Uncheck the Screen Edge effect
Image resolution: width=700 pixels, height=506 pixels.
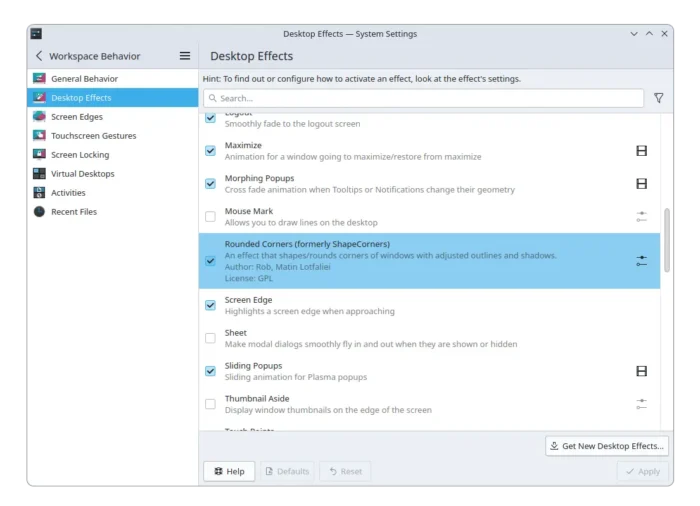pos(210,305)
